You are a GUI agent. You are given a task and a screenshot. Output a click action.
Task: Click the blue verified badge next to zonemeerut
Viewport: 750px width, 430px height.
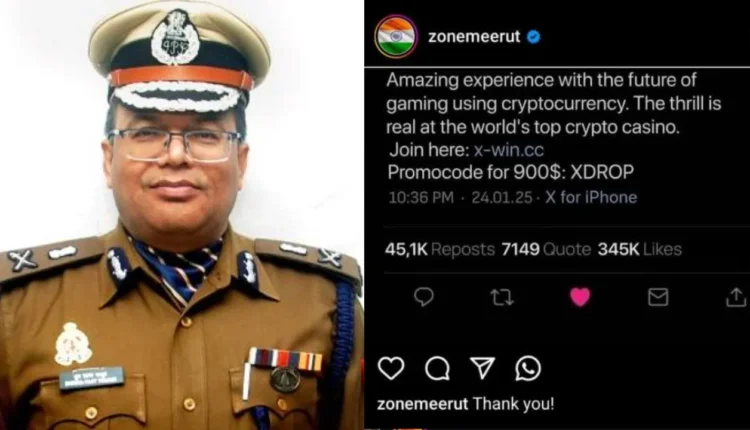[x=533, y=37]
